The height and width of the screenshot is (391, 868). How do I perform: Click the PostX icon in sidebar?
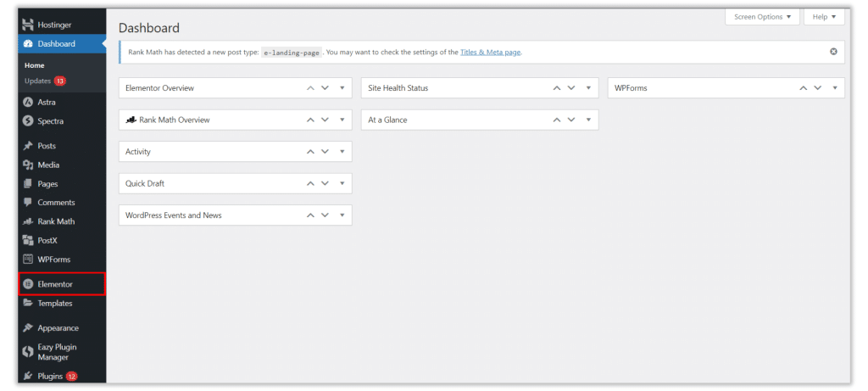28,240
